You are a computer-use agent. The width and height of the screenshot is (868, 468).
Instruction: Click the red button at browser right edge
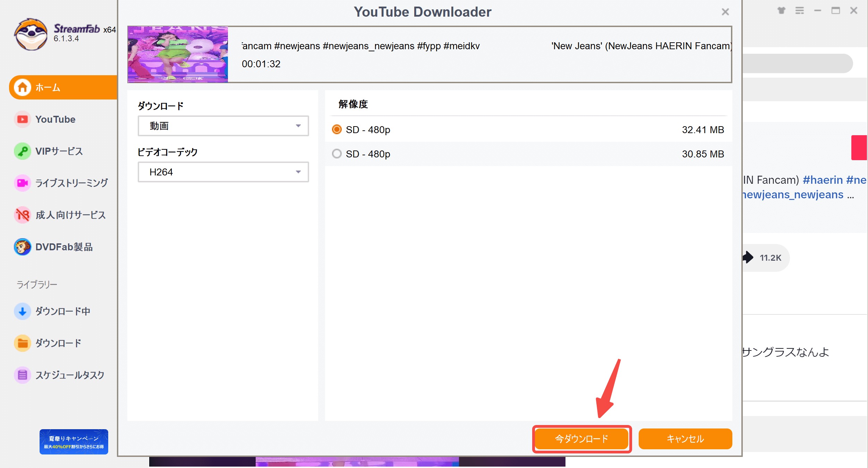pos(859,148)
